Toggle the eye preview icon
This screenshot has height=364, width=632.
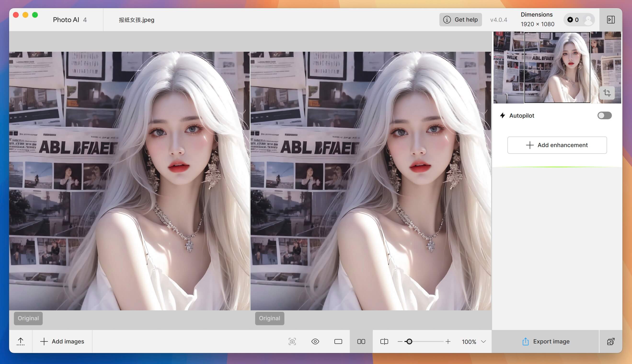coord(315,341)
